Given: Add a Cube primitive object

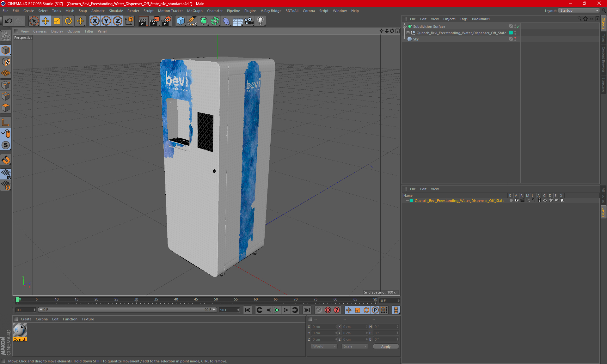Looking at the screenshot, I should click(x=181, y=21).
